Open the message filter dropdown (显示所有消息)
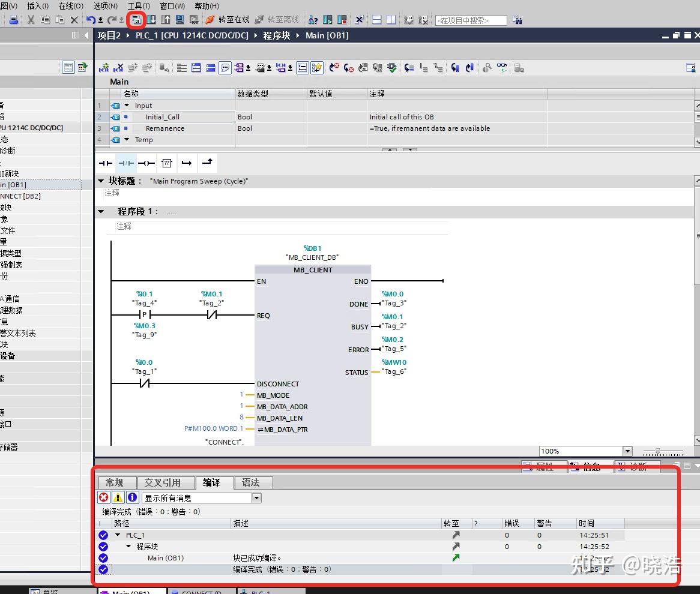Viewport: 700px width, 594px height. (257, 498)
